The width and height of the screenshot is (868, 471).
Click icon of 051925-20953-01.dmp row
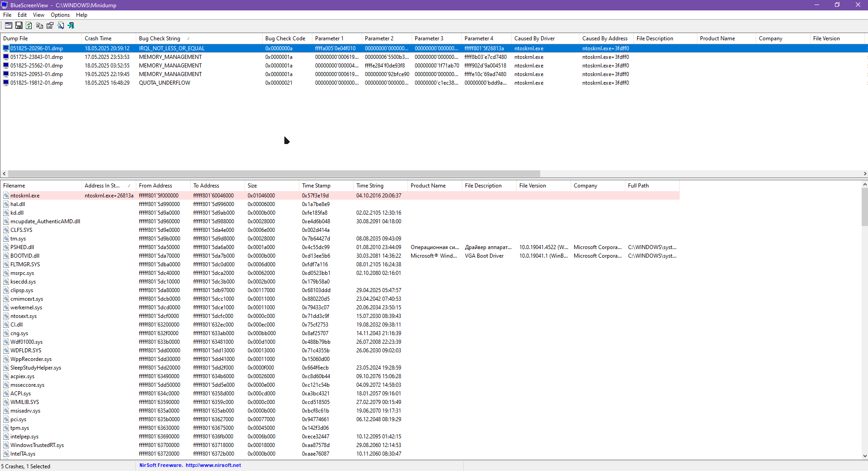(6, 74)
